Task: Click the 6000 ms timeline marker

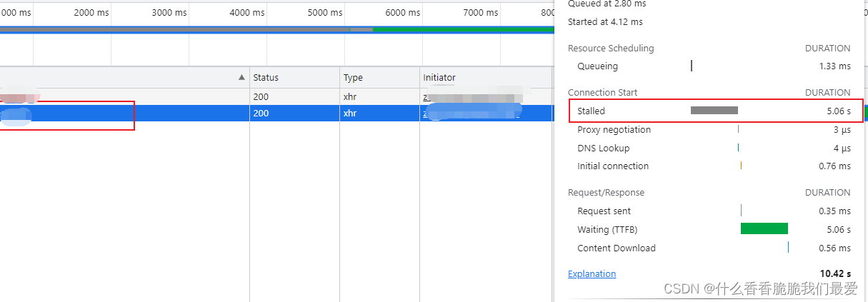Action: click(x=403, y=13)
